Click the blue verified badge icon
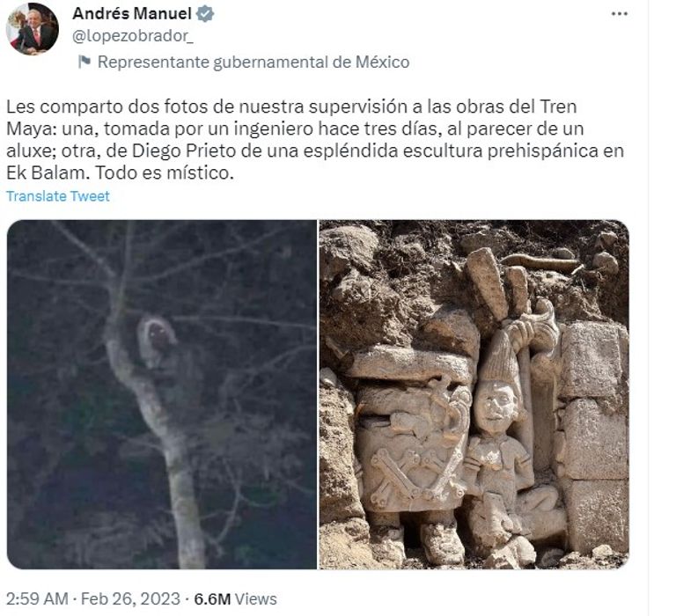The height and width of the screenshot is (616, 676). [x=205, y=14]
